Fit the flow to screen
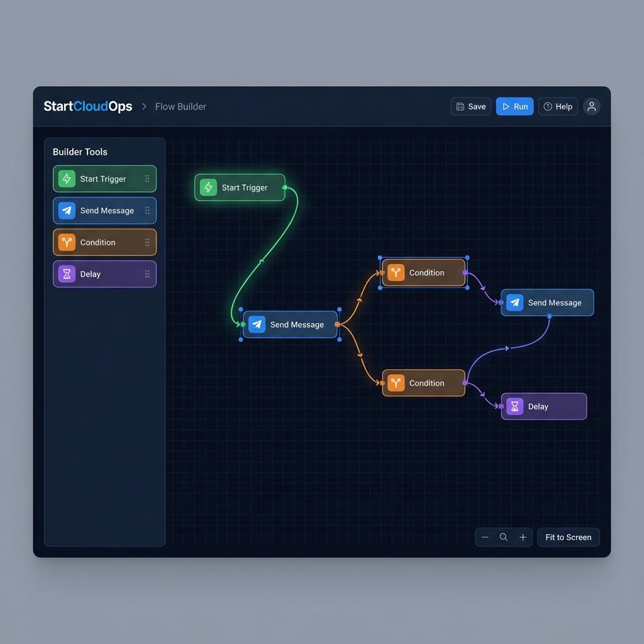Image resolution: width=644 pixels, height=644 pixels. (568, 537)
